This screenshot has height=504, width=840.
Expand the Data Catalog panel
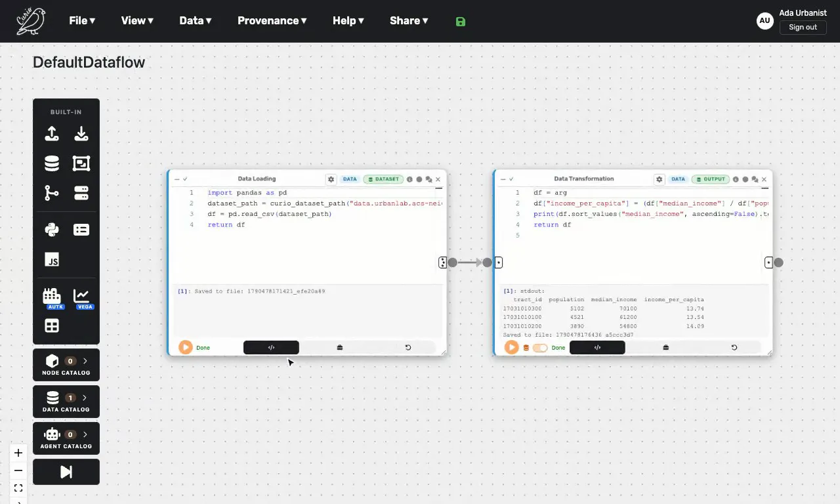pyautogui.click(x=66, y=402)
